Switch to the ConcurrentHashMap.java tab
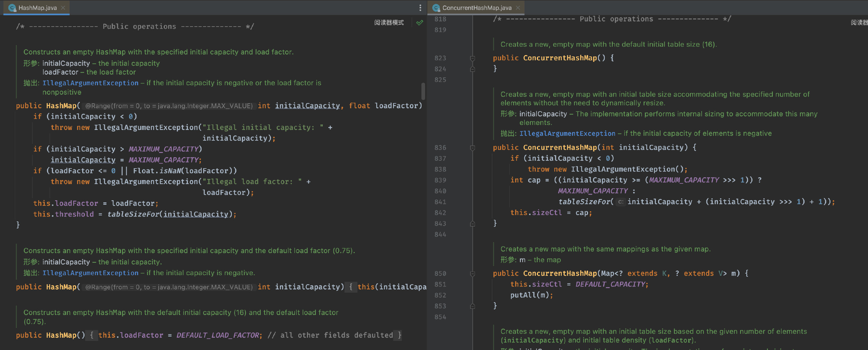The height and width of the screenshot is (350, 868). 477,7
